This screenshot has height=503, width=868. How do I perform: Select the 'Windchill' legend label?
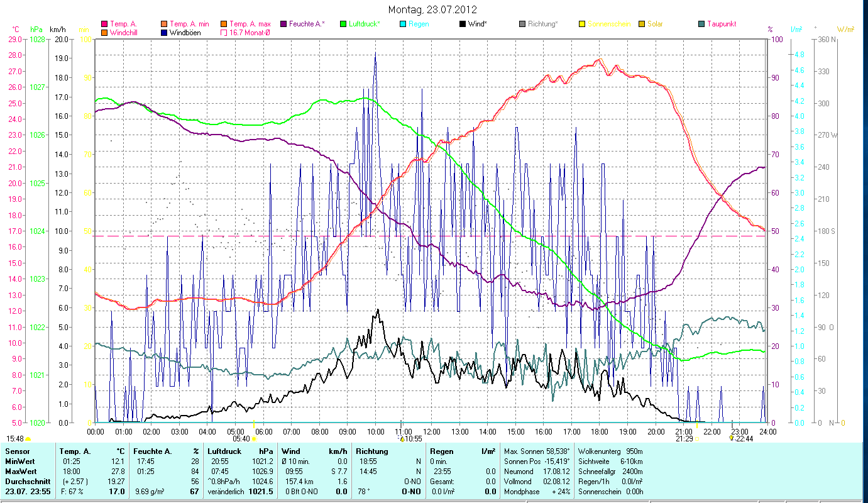[125, 32]
